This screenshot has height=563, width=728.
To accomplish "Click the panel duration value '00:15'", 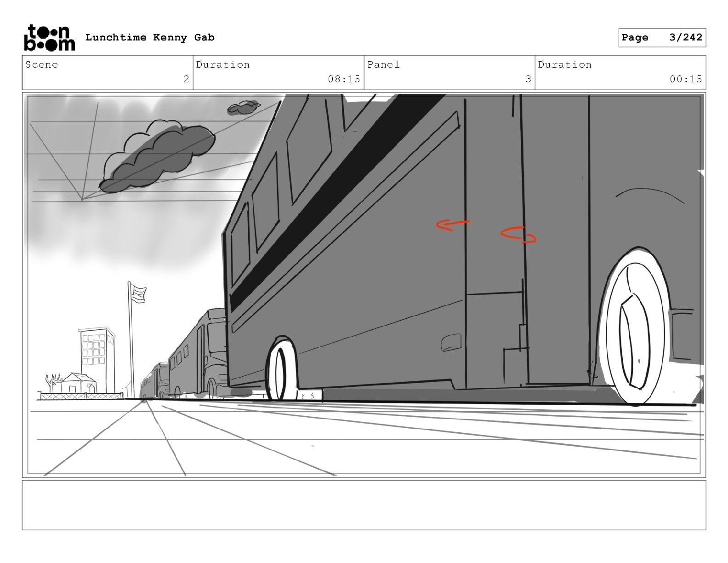I will (x=686, y=79).
